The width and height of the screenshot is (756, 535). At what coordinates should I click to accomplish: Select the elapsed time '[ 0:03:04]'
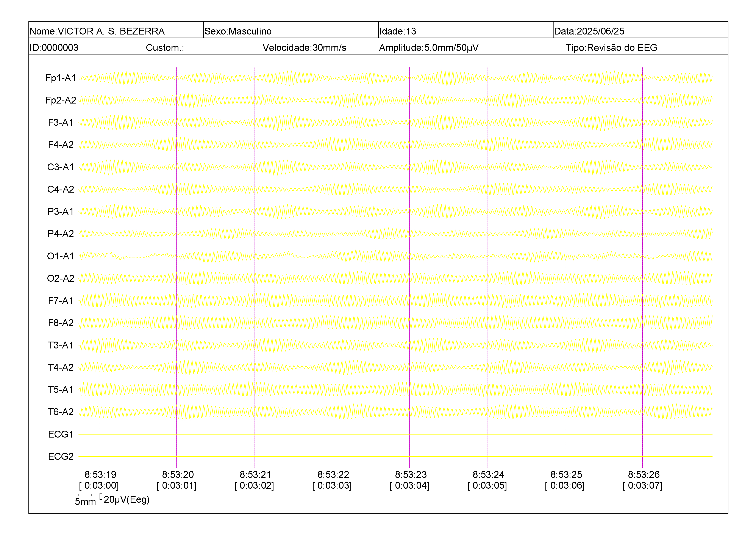(410, 486)
